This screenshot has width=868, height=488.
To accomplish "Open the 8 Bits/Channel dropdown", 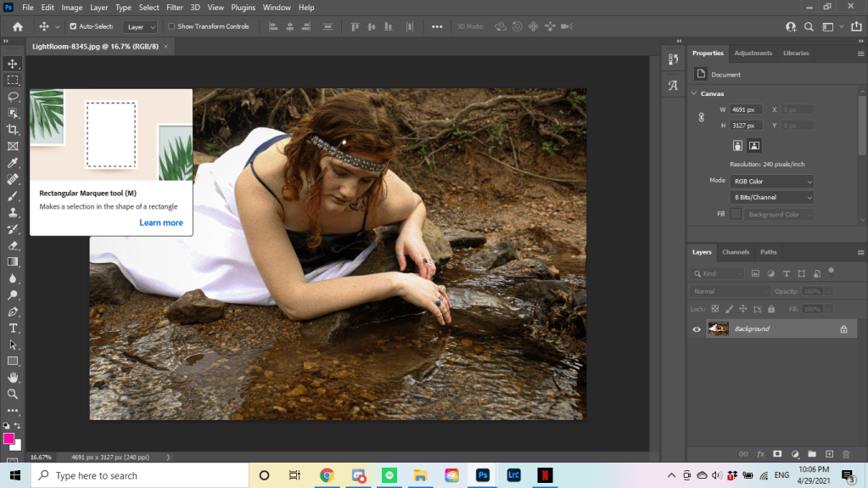I will coord(772,198).
